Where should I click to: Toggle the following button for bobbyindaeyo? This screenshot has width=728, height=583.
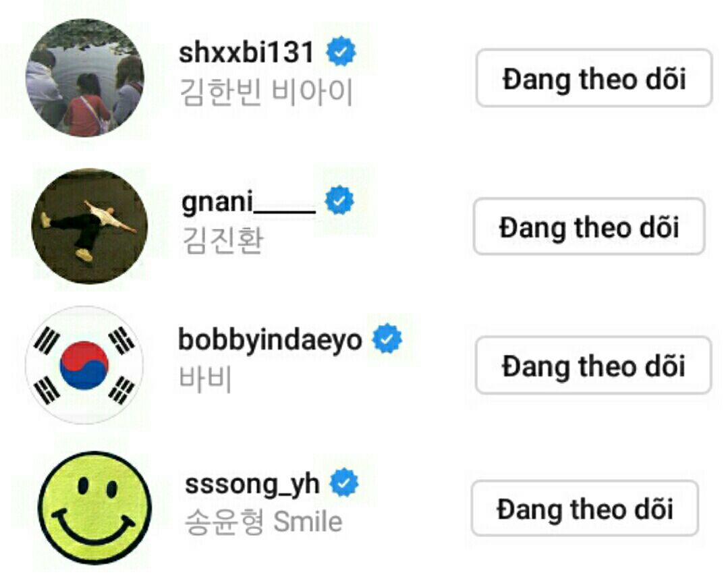point(593,365)
